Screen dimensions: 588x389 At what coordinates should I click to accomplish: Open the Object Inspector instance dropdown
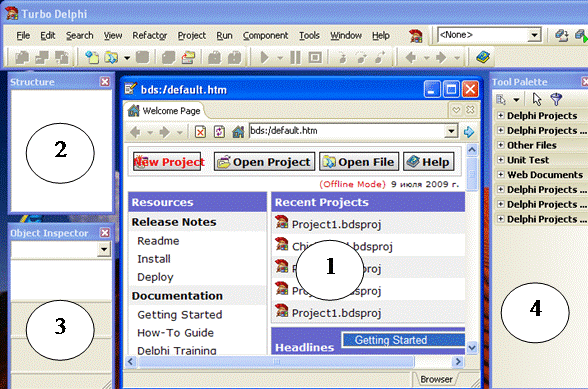click(x=104, y=249)
